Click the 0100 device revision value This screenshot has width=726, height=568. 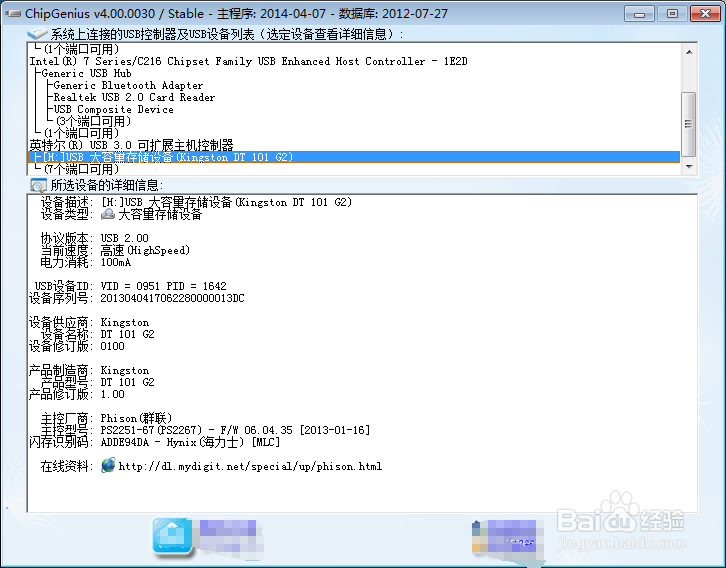pos(113,346)
